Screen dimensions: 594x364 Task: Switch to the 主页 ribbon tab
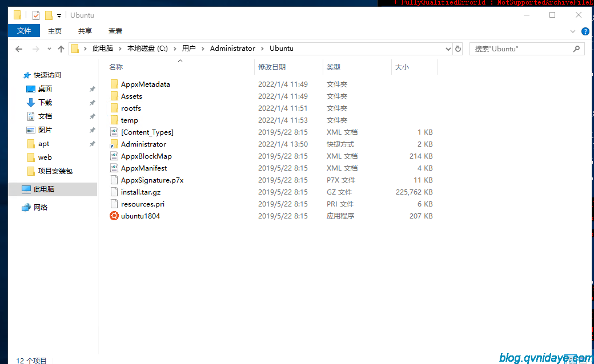pos(55,31)
